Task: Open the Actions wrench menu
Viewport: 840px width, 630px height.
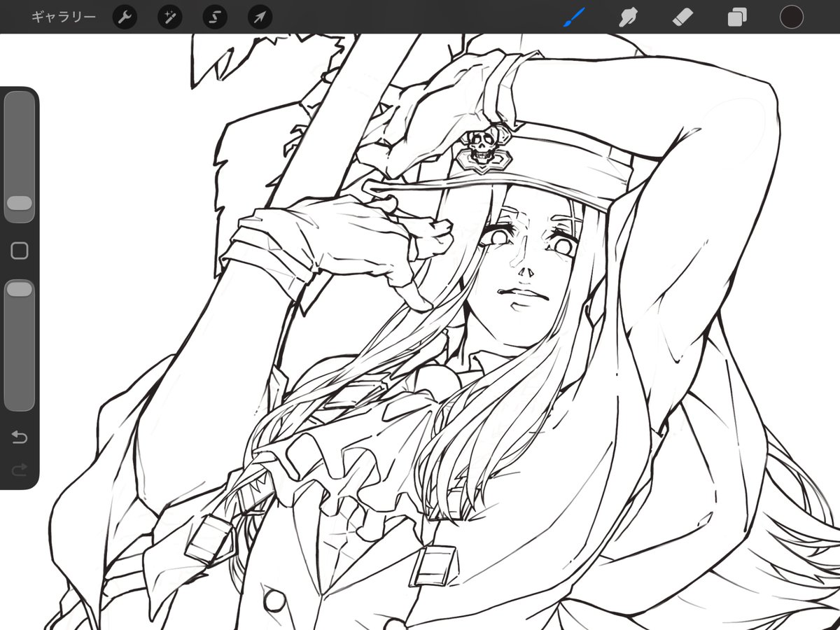Action: coord(125,17)
